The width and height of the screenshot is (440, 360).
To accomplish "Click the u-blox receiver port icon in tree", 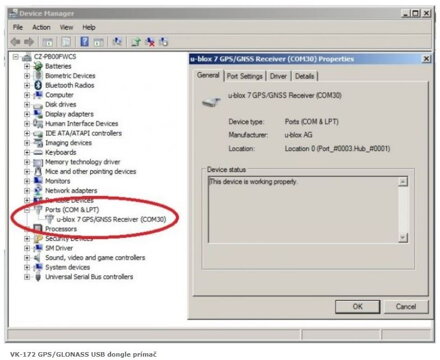I will coord(49,219).
